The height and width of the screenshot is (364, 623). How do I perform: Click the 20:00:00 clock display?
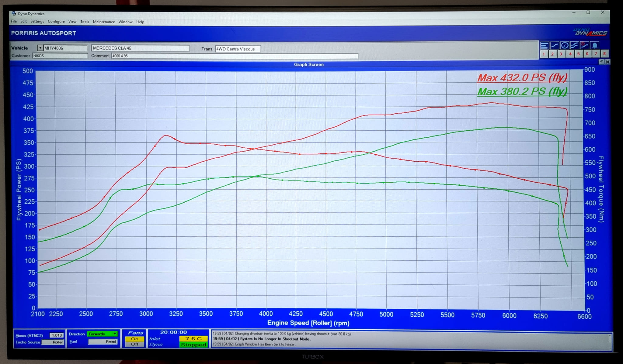(x=173, y=332)
